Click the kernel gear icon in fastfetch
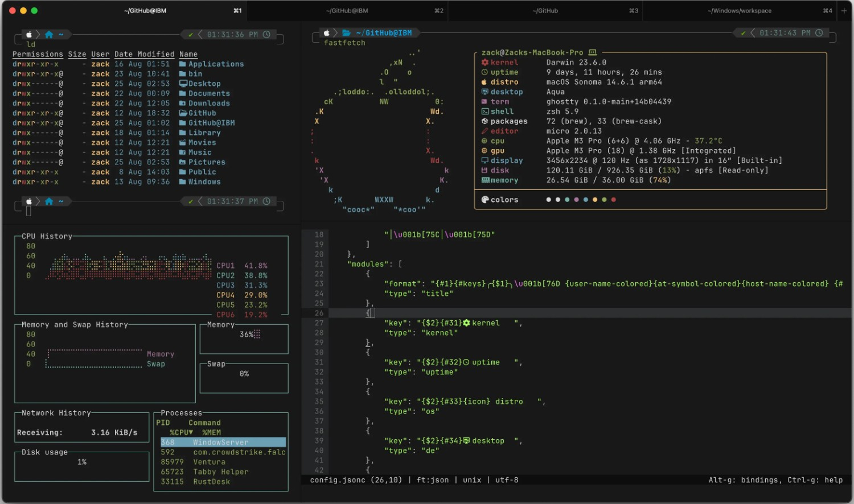854x504 pixels. pyautogui.click(x=485, y=63)
